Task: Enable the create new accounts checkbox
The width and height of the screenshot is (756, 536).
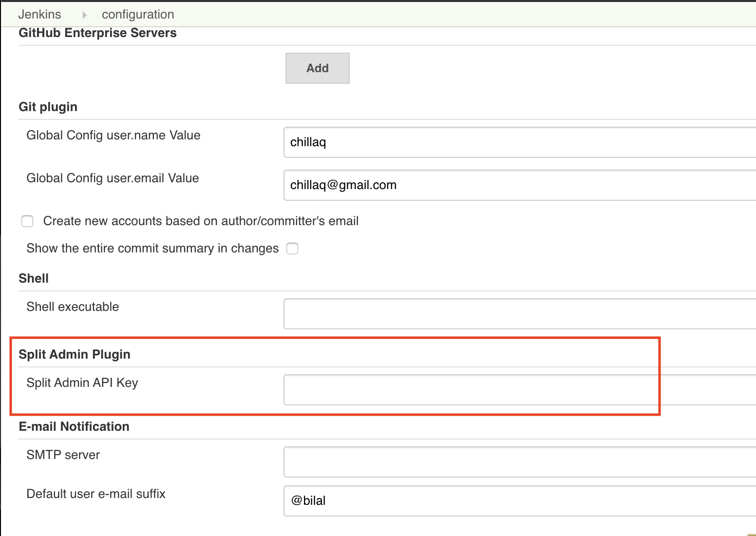Action: 27,221
